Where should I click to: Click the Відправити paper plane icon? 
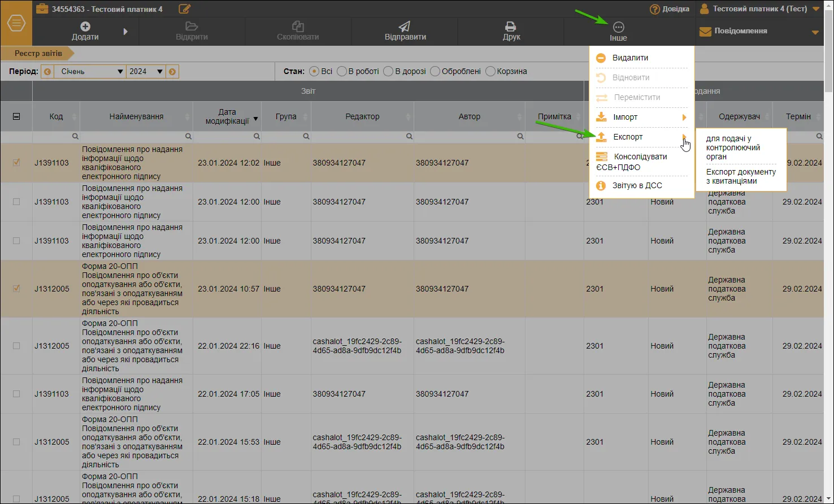point(405,27)
